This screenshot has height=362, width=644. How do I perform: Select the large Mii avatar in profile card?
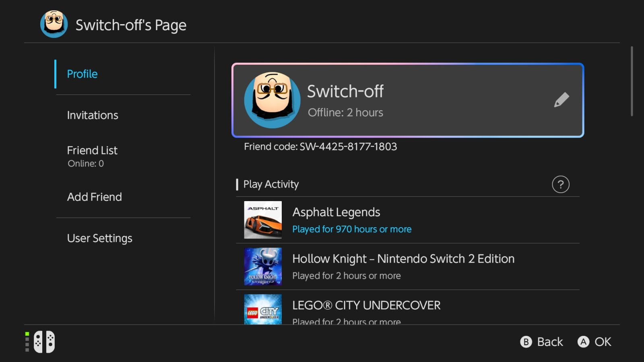tap(272, 100)
